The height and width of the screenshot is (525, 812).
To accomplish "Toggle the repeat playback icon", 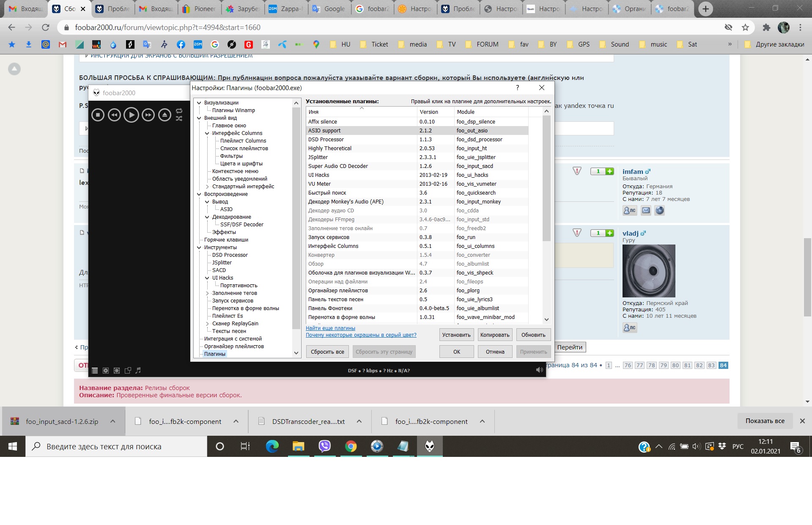I will 179,111.
